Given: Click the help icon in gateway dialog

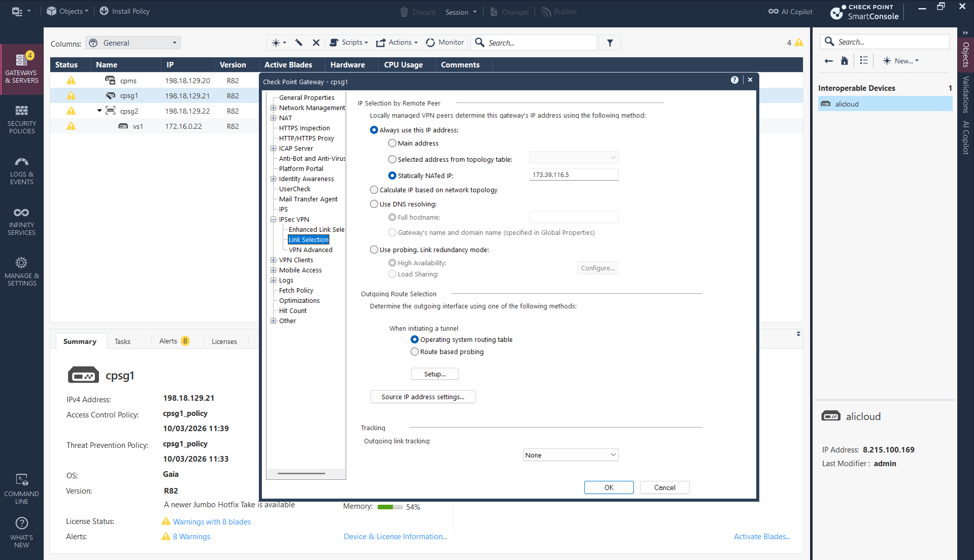Looking at the screenshot, I should (734, 80).
